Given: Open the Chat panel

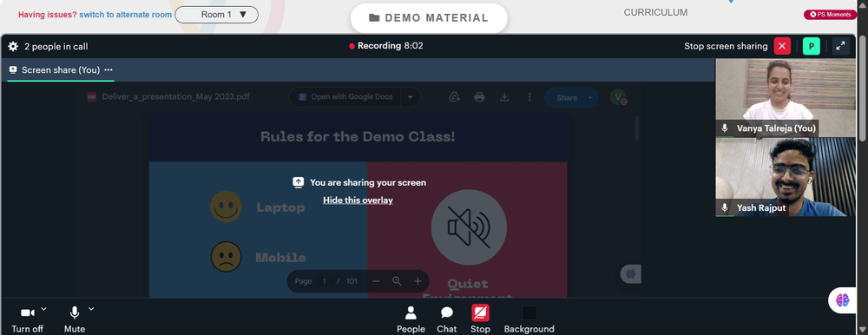Looking at the screenshot, I should click(447, 320).
